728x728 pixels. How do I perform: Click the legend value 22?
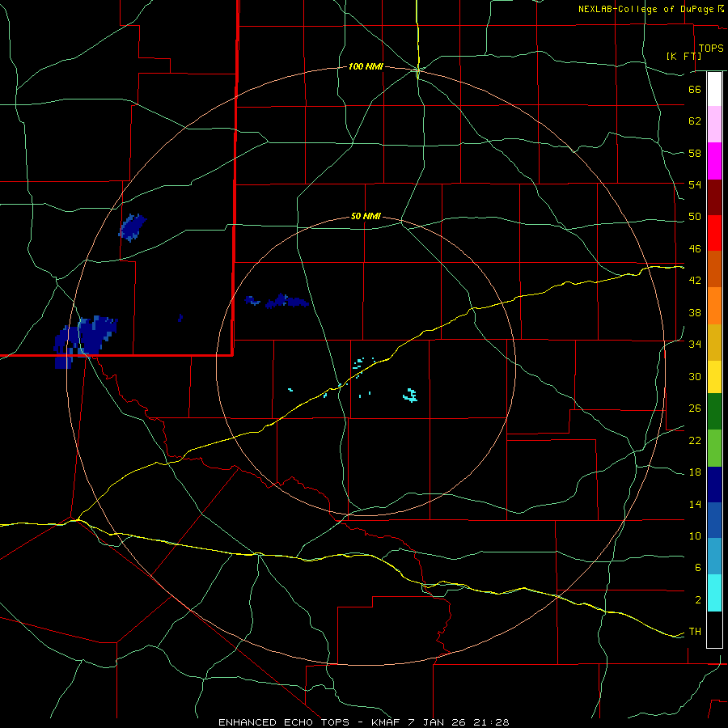[x=695, y=440]
